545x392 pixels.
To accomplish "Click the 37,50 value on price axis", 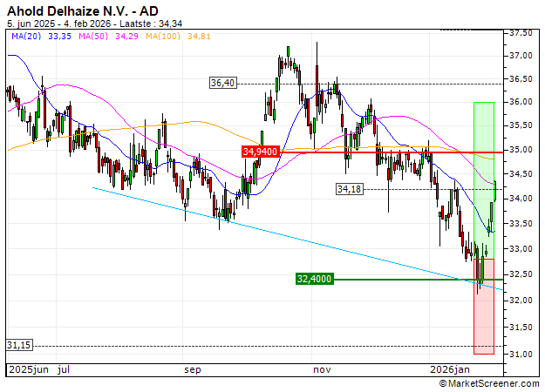I will tap(521, 33).
